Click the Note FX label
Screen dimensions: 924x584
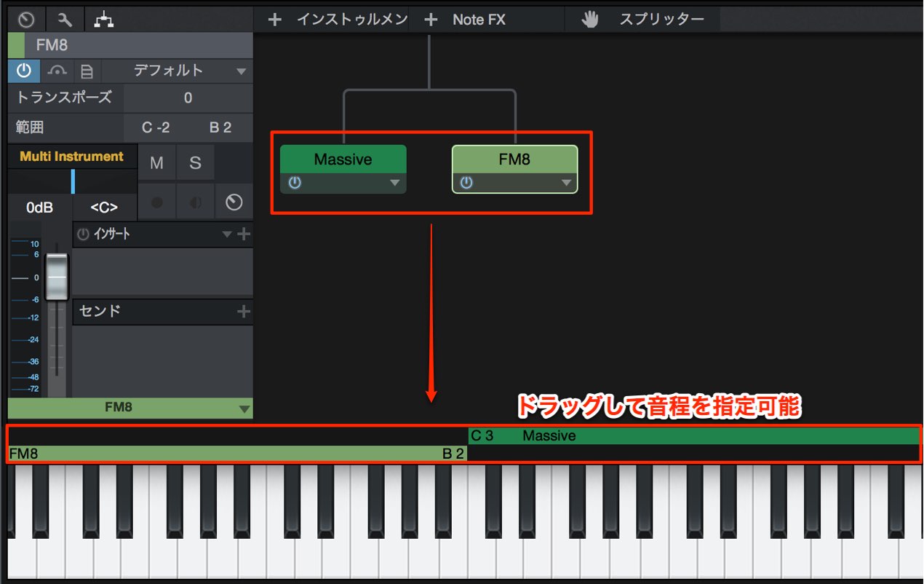point(479,20)
